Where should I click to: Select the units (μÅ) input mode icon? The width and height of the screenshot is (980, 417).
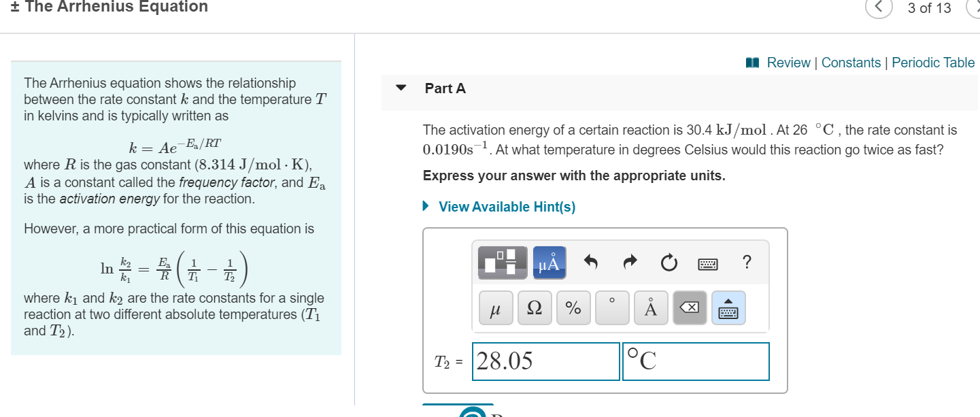click(x=547, y=262)
